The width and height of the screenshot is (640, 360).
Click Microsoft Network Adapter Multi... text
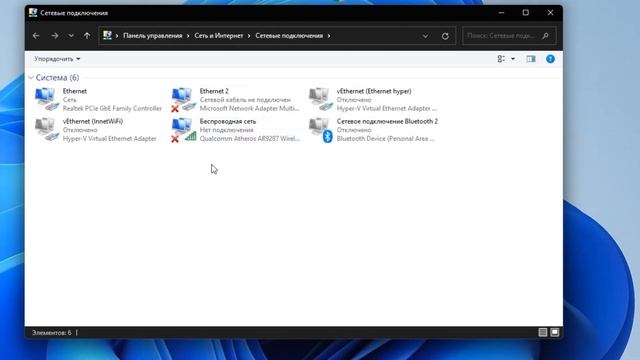point(249,108)
